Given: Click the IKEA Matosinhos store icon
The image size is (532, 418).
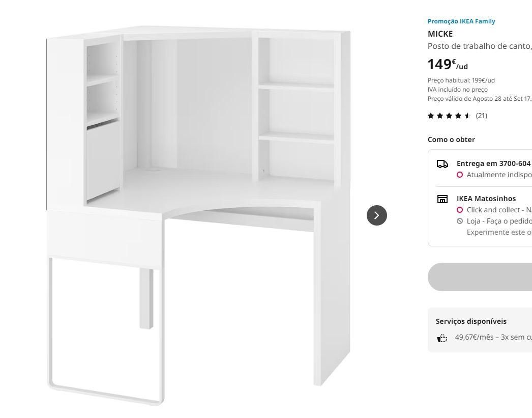Looking at the screenshot, I should (442, 199).
